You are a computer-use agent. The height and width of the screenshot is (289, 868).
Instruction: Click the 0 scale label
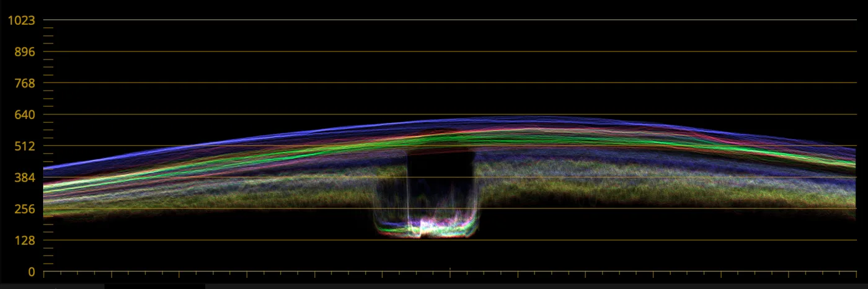pyautogui.click(x=31, y=272)
